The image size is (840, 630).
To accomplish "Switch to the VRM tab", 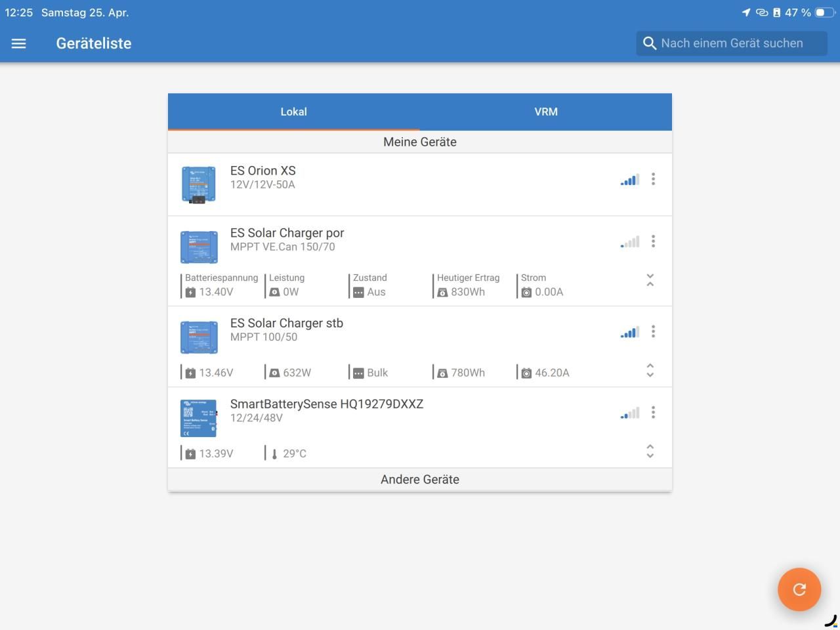I will (x=546, y=112).
